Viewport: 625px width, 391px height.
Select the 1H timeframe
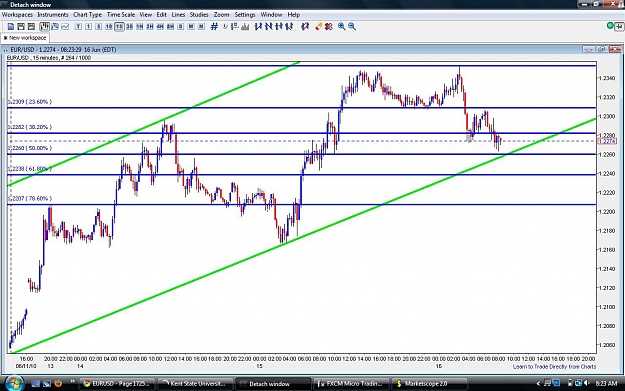click(x=140, y=27)
